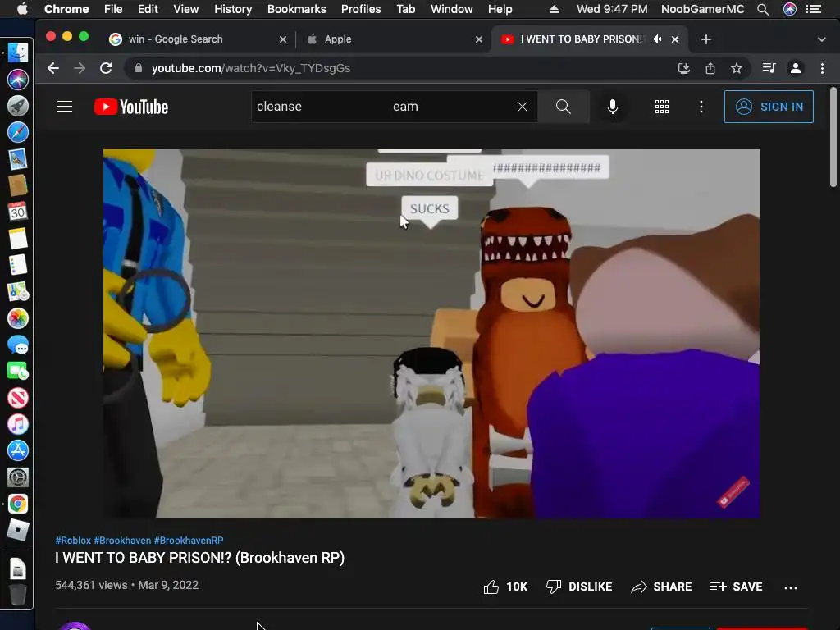Open Photos from the Dock
Viewport: 840px width, 630px height.
tap(18, 318)
